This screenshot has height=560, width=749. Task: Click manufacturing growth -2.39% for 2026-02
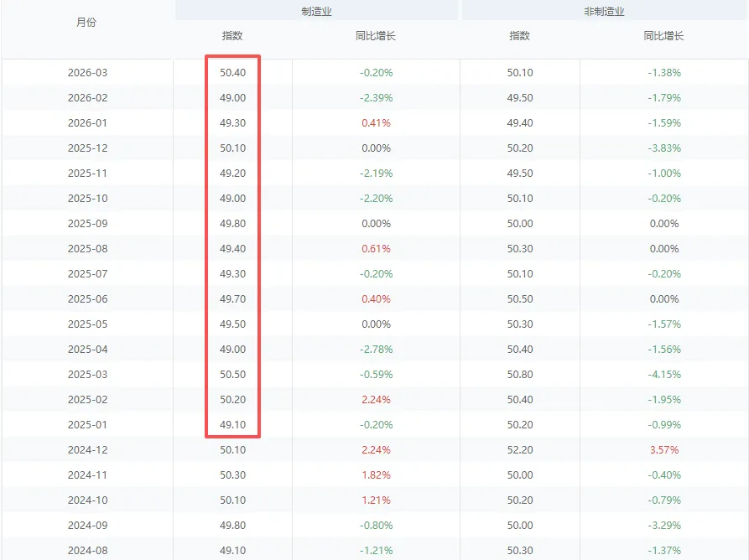[x=376, y=98]
